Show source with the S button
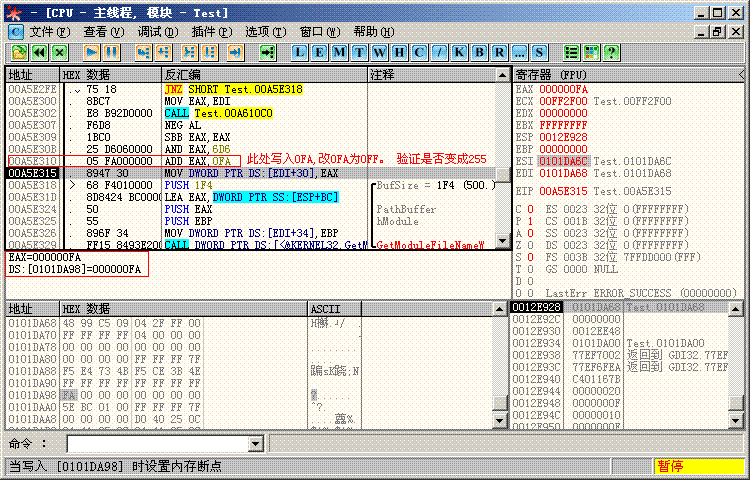This screenshot has width=750, height=480. pyautogui.click(x=540, y=52)
